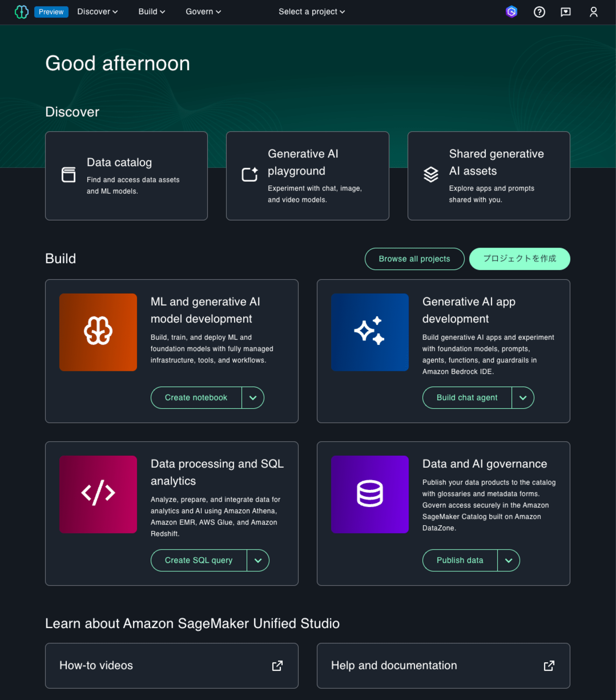Open the Data catalog card title
This screenshot has height=700, width=616.
pyautogui.click(x=119, y=162)
